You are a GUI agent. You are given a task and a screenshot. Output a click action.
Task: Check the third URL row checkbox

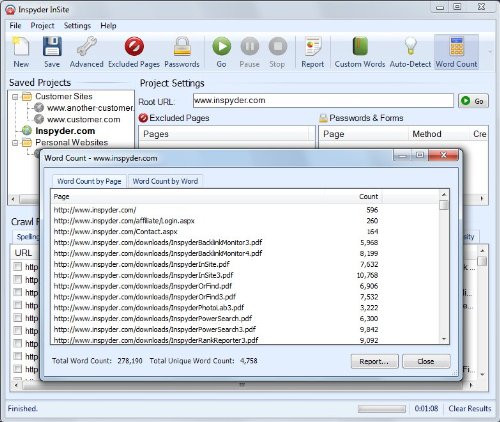17,292
